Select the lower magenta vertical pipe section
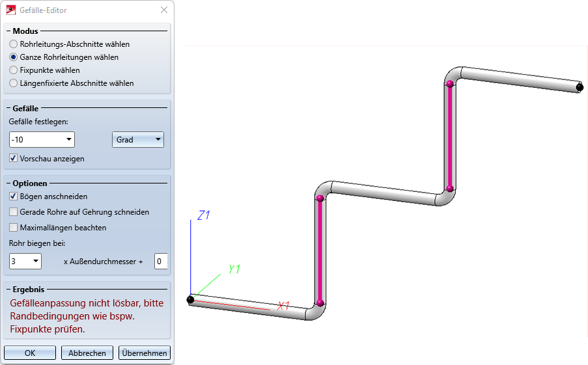The width and height of the screenshot is (588, 365). (x=320, y=250)
